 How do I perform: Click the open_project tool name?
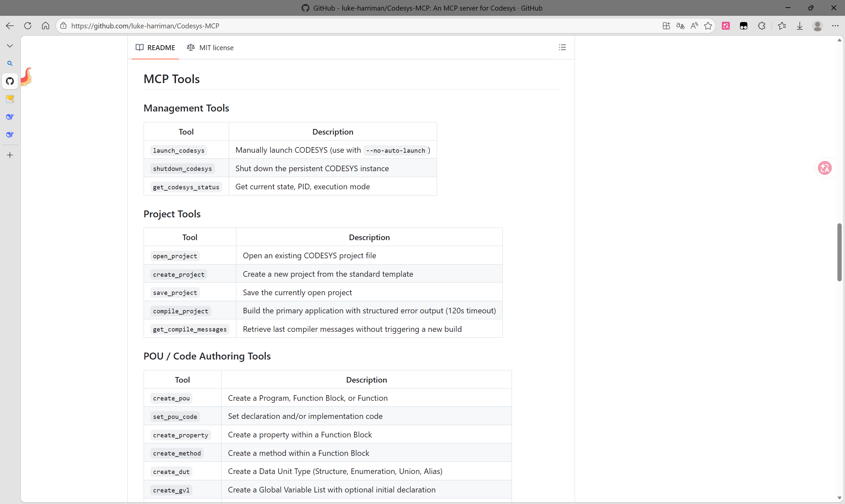click(175, 256)
